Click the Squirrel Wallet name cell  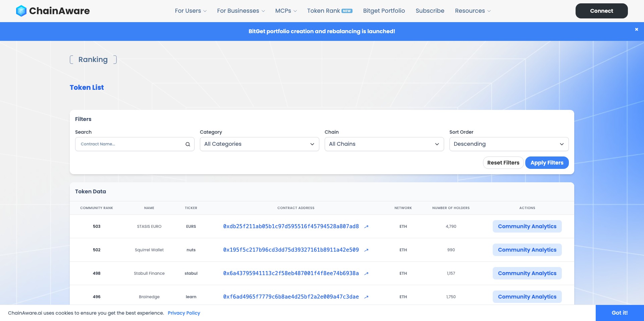click(149, 250)
